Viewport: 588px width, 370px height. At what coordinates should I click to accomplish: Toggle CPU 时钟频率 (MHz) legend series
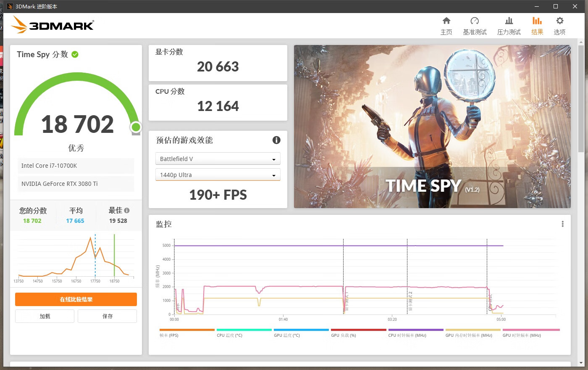pyautogui.click(x=416, y=333)
